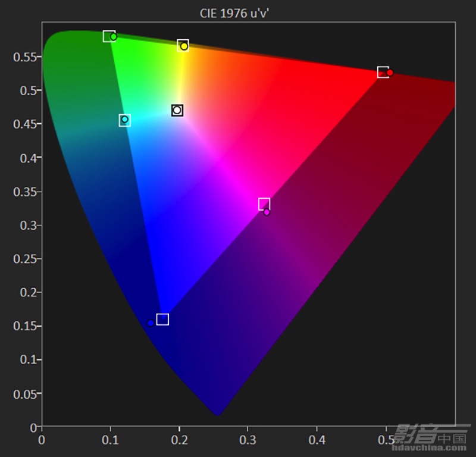Select the dark blue measured dot
The height and width of the screenshot is (457, 476).
[151, 323]
